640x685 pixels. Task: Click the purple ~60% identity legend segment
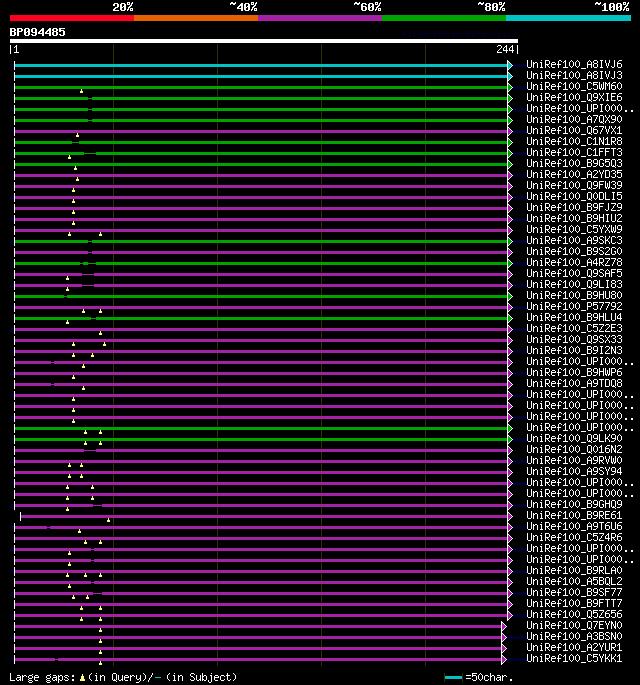click(x=320, y=18)
